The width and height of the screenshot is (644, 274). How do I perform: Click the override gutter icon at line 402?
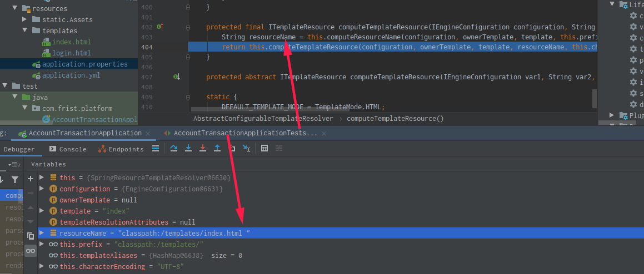point(160,27)
